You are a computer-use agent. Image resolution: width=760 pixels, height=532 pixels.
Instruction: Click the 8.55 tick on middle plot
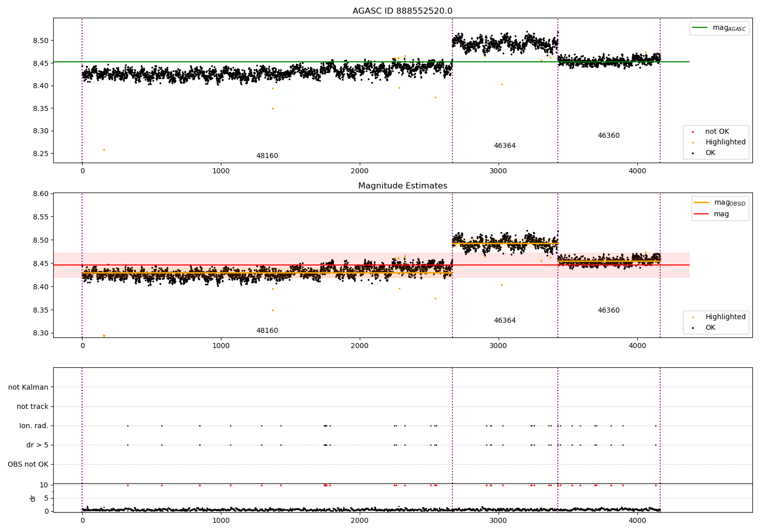[41, 217]
